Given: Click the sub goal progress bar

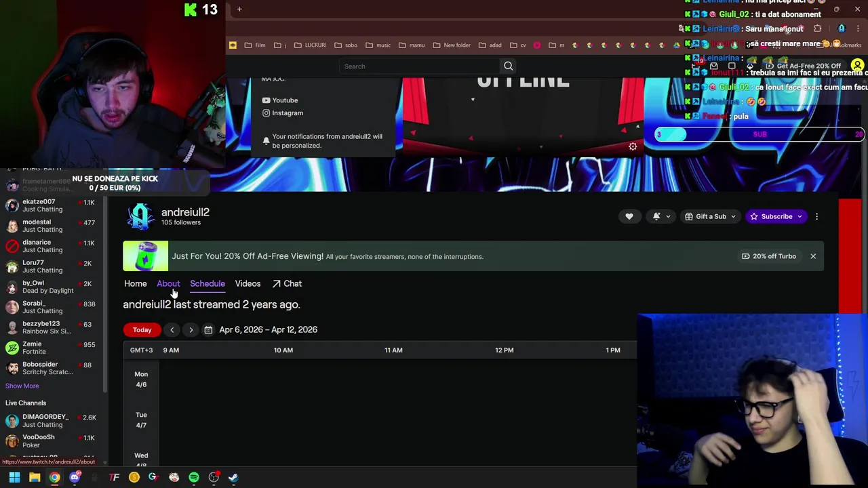Looking at the screenshot, I should click(759, 134).
